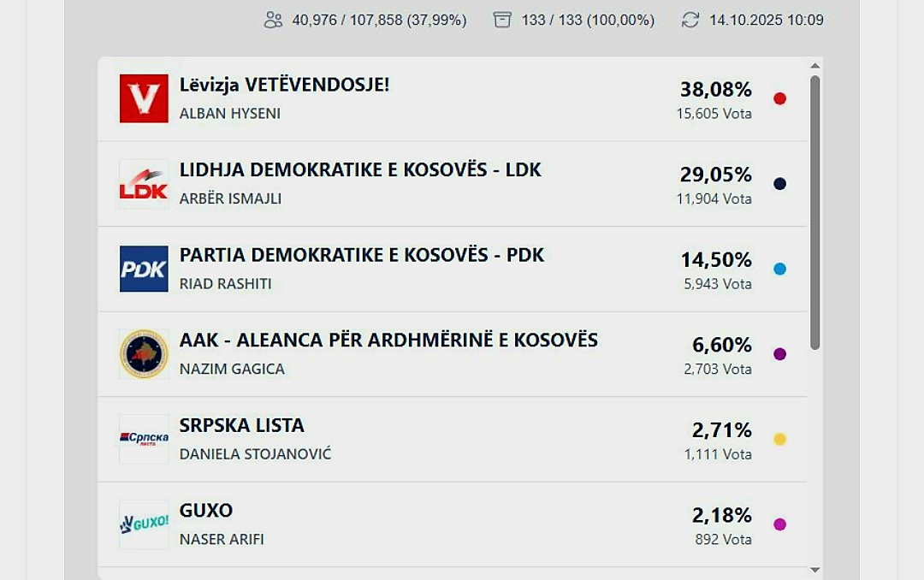Click the Srpska Lista party logo
This screenshot has height=580, width=924.
point(144,439)
